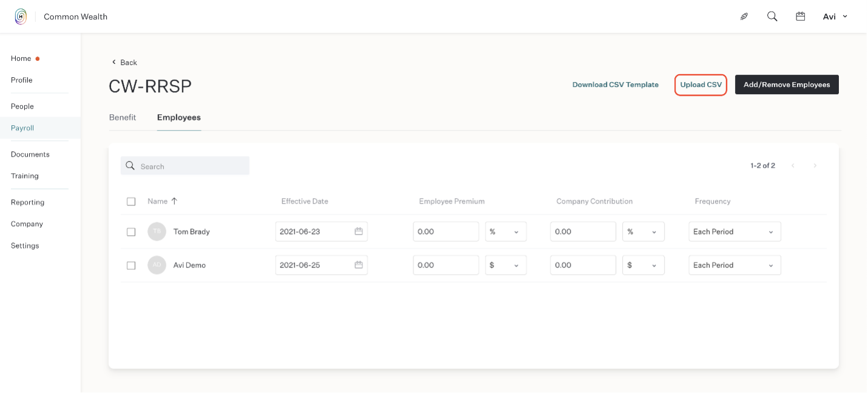Open Tom Brady's company contribution unit dropdown
The height and width of the screenshot is (395, 868).
click(643, 232)
